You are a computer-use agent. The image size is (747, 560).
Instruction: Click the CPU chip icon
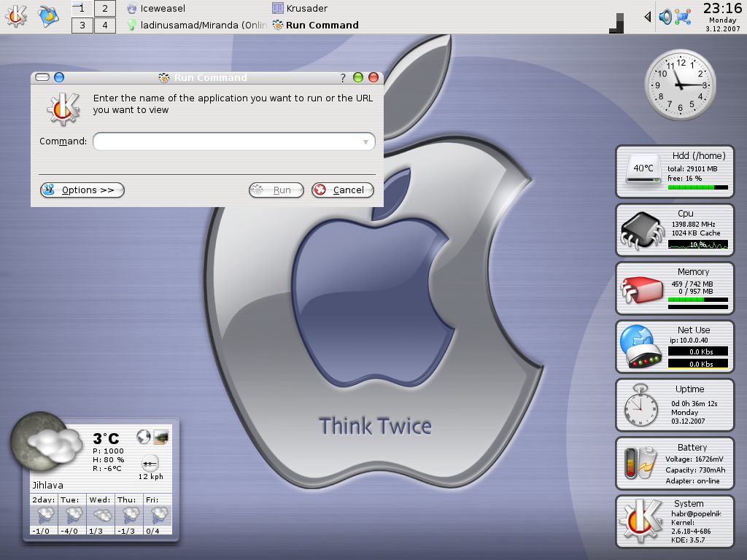(x=642, y=230)
